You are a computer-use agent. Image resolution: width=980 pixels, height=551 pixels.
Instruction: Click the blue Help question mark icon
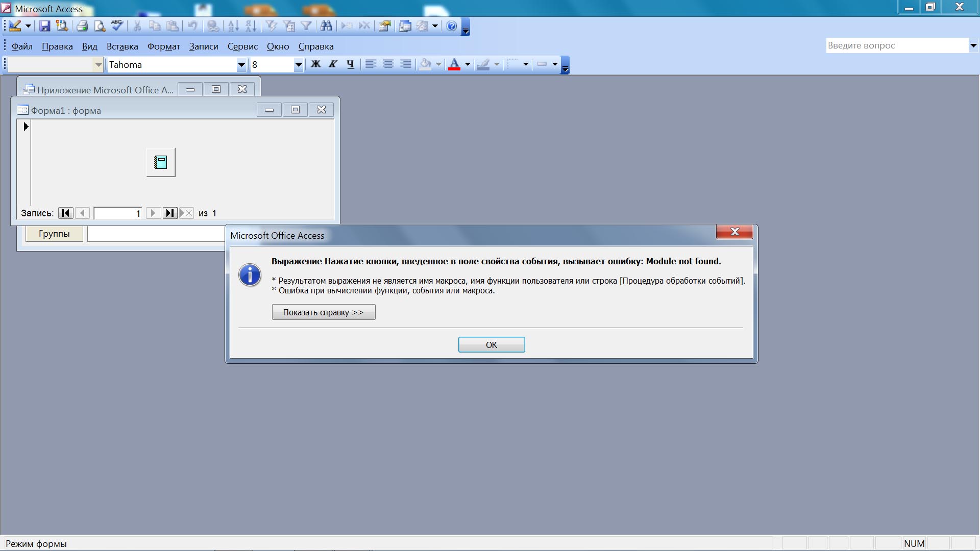(452, 26)
